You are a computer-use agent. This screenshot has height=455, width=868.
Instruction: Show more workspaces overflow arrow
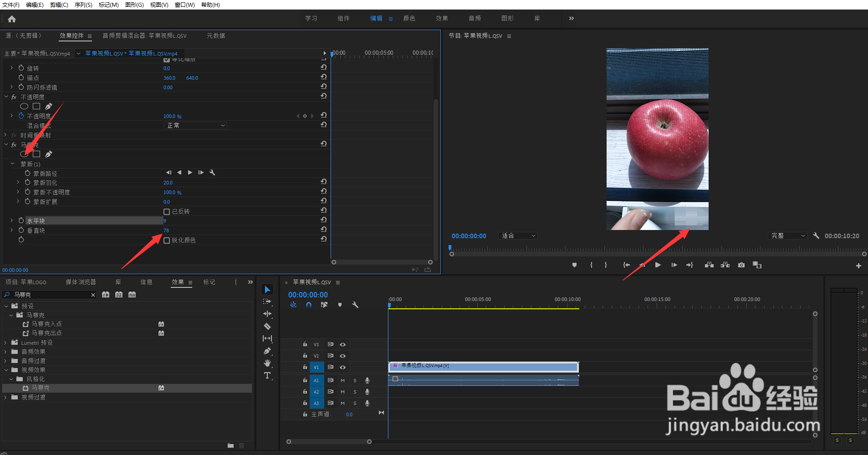tap(572, 18)
